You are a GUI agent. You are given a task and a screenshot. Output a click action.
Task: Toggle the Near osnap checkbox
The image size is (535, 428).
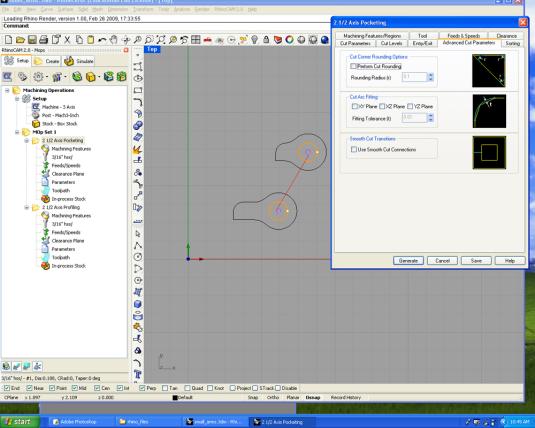coord(29,388)
